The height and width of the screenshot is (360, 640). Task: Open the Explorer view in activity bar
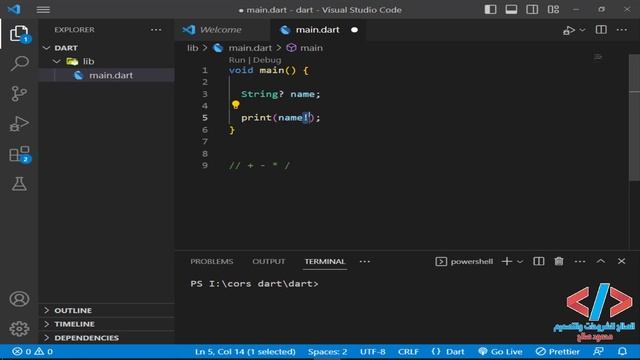click(x=19, y=33)
